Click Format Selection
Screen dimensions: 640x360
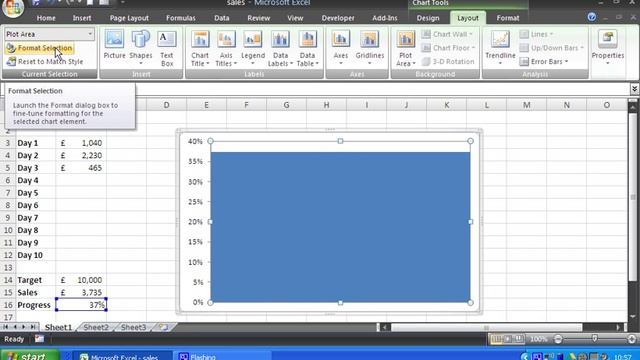[x=39, y=48]
